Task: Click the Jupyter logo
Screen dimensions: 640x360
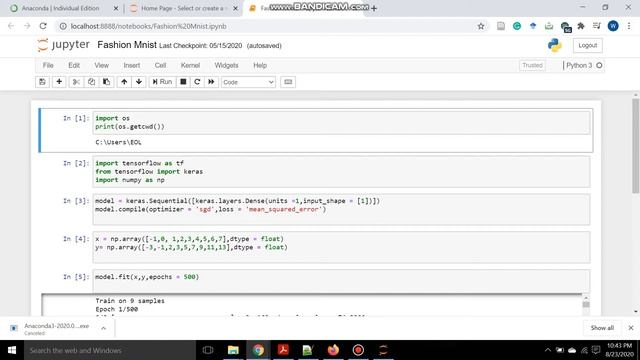Action: point(63,44)
